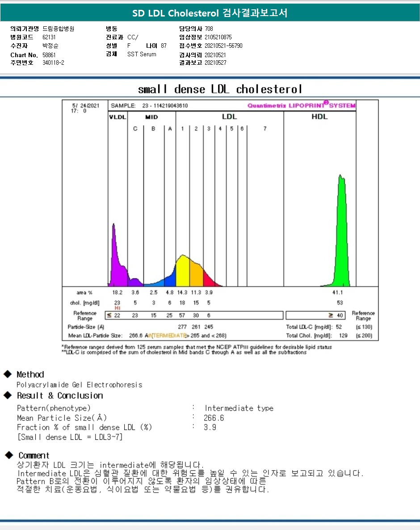Click the 'Comment' section heading

pyautogui.click(x=34, y=455)
